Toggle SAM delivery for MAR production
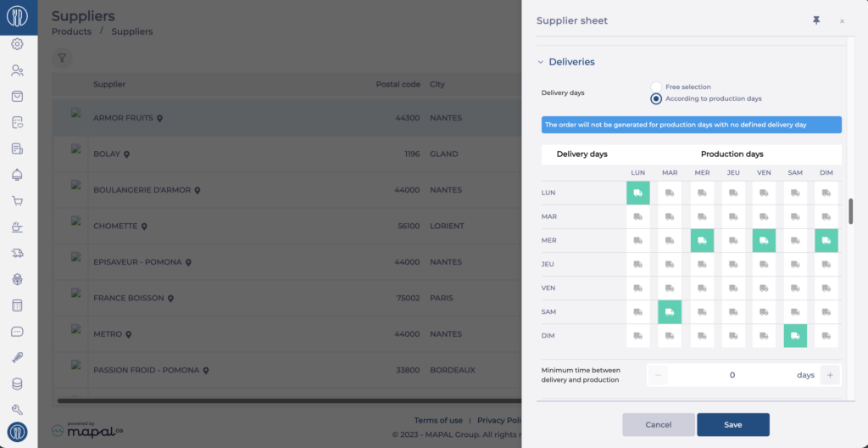This screenshot has width=868, height=448. [x=670, y=312]
